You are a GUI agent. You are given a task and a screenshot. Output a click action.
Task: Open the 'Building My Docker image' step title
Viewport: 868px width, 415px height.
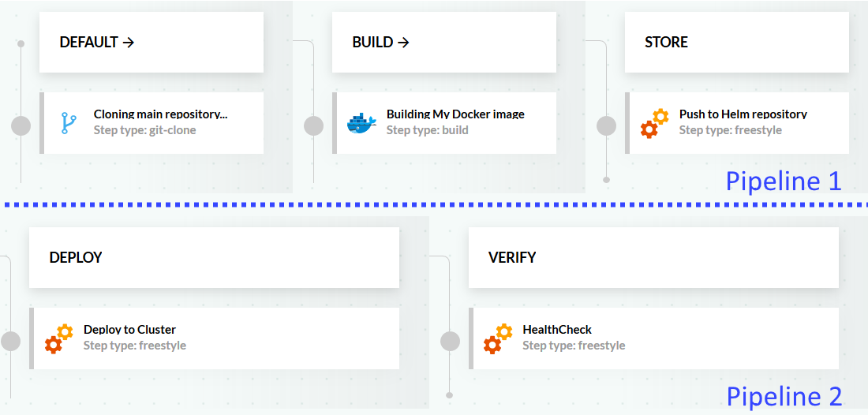[455, 114]
